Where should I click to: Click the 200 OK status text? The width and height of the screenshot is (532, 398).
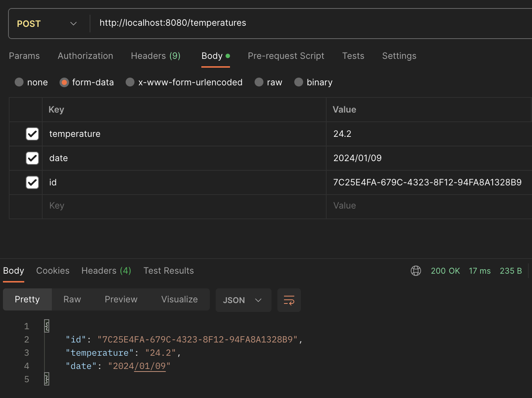[x=445, y=271]
